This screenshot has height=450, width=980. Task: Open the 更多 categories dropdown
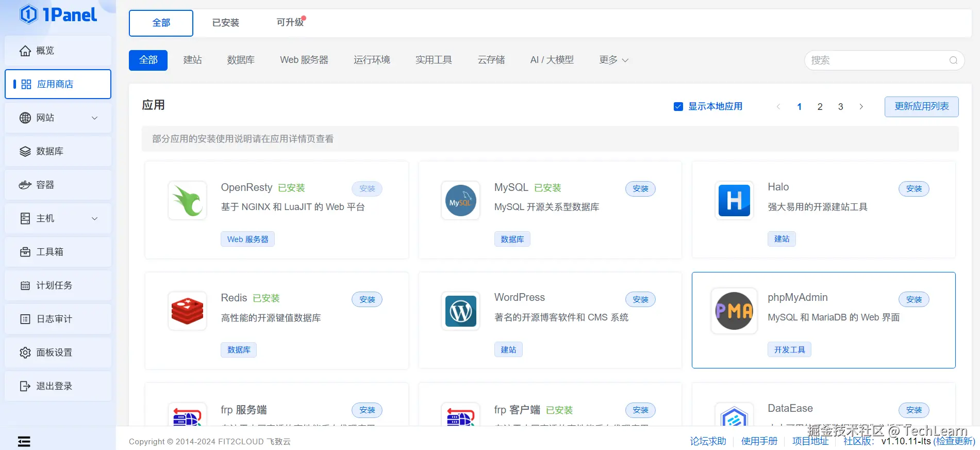[x=613, y=60]
